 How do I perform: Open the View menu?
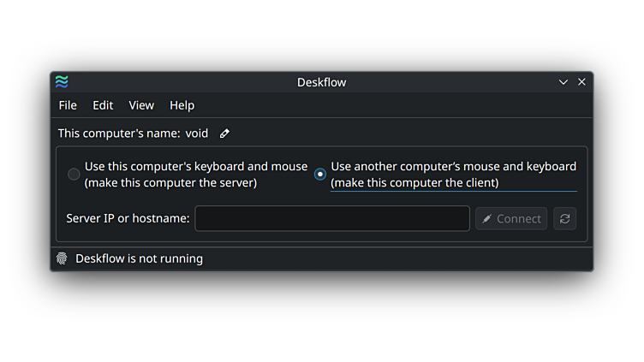tap(141, 105)
